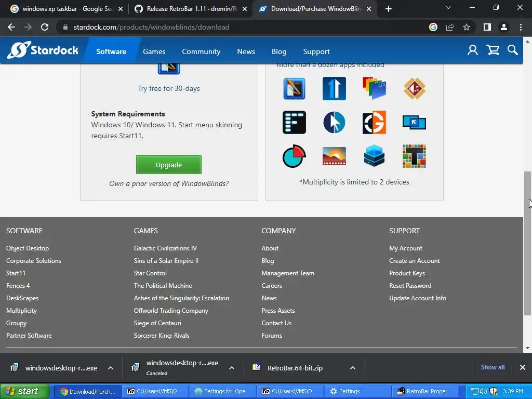532x399 pixels.
Task: Click the gold diamond music note app icon
Action: tap(415, 88)
